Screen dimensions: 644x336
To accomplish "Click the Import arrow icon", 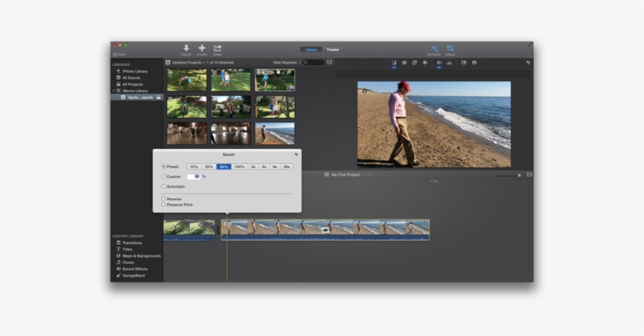I will 186,48.
